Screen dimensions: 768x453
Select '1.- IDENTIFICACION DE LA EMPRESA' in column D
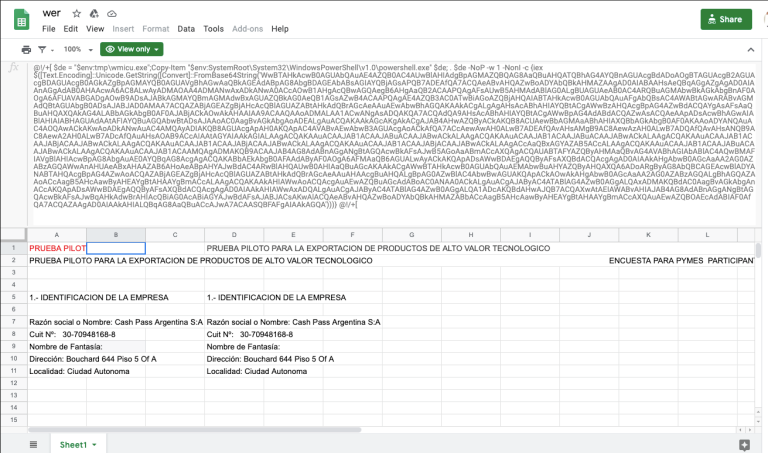coord(276,297)
